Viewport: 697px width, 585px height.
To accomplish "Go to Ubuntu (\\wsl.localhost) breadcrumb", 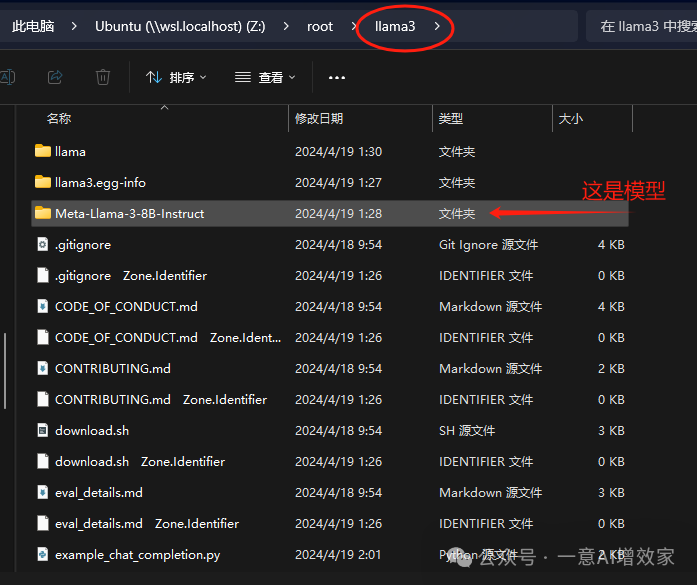I will (180, 26).
